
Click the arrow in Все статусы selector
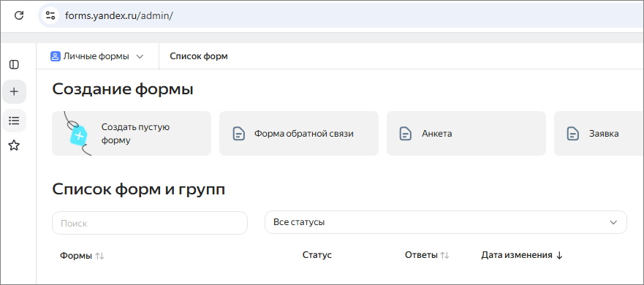click(613, 223)
